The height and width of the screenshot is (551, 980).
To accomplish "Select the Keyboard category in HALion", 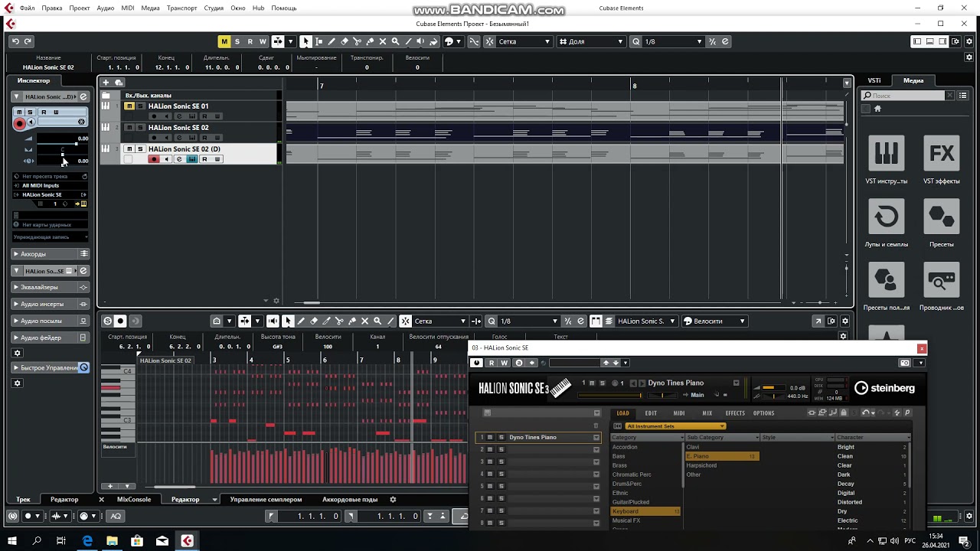I will point(645,511).
